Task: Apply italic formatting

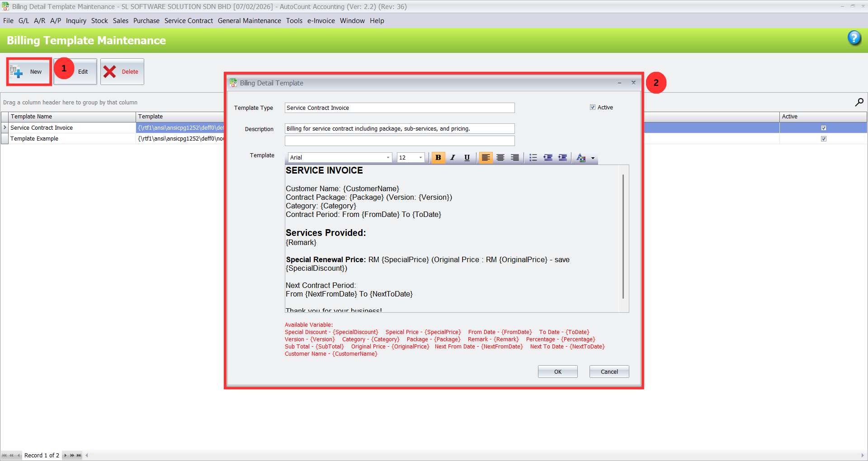Action: pyautogui.click(x=453, y=158)
